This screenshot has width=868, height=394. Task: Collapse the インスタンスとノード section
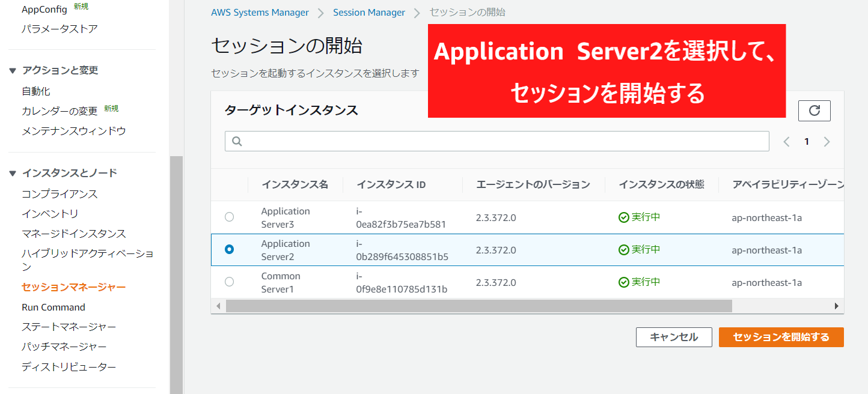click(13, 174)
